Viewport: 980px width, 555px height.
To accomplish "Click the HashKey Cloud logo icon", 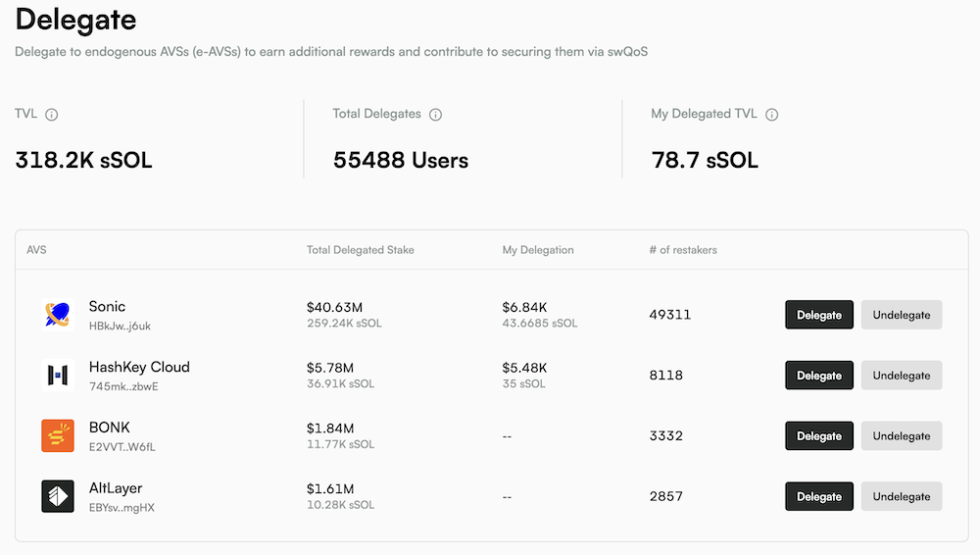I will pos(58,376).
